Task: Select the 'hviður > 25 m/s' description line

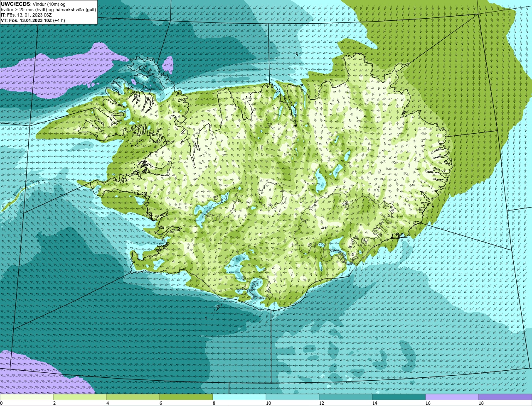Action: point(49,10)
